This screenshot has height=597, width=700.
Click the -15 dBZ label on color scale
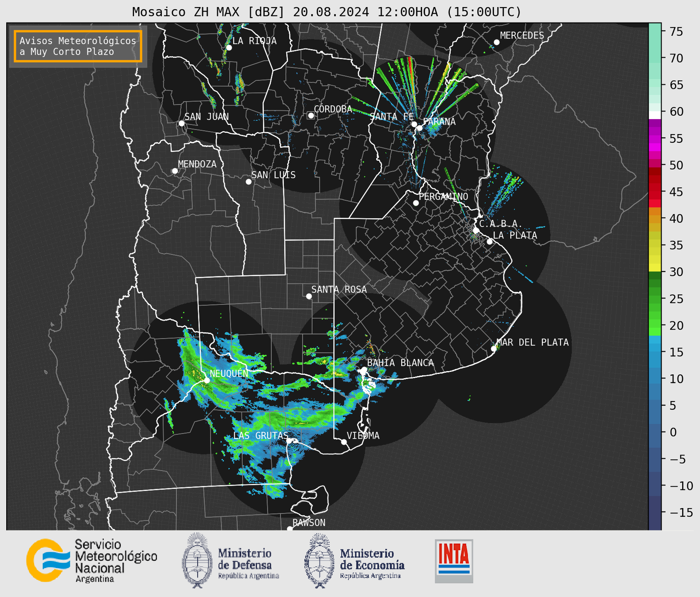[x=681, y=512]
